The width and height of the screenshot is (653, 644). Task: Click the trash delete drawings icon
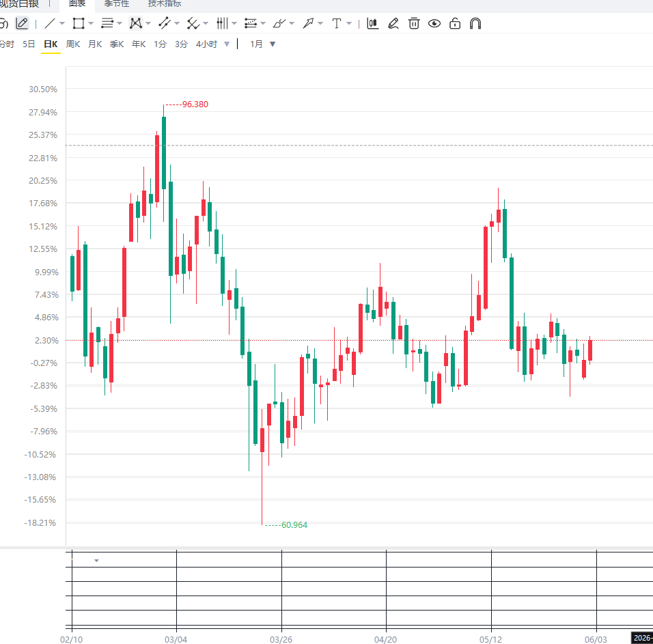(x=414, y=23)
